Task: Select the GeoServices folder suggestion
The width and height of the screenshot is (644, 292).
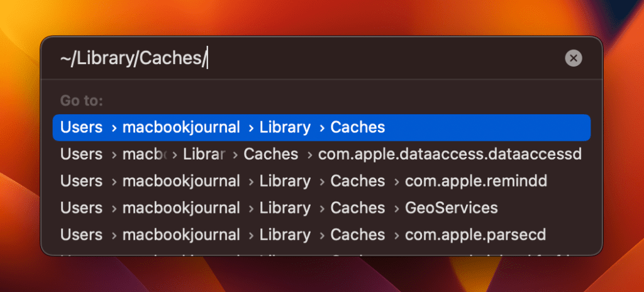Action: [x=451, y=208]
